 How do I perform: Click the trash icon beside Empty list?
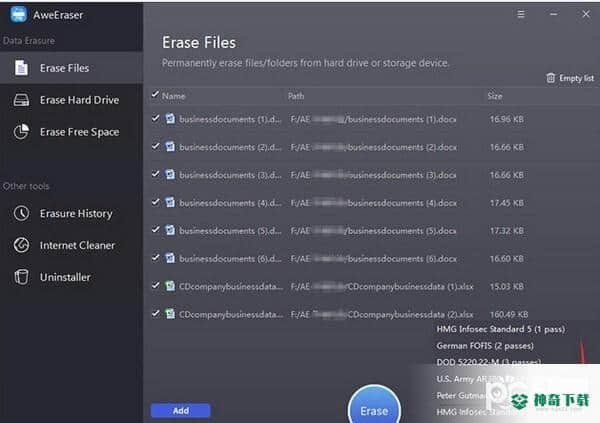[x=550, y=78]
